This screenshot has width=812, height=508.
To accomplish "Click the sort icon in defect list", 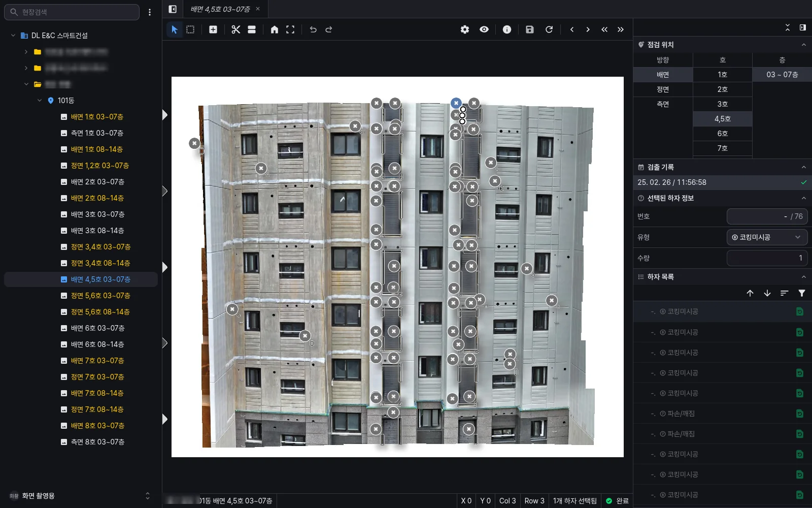I will tap(785, 293).
